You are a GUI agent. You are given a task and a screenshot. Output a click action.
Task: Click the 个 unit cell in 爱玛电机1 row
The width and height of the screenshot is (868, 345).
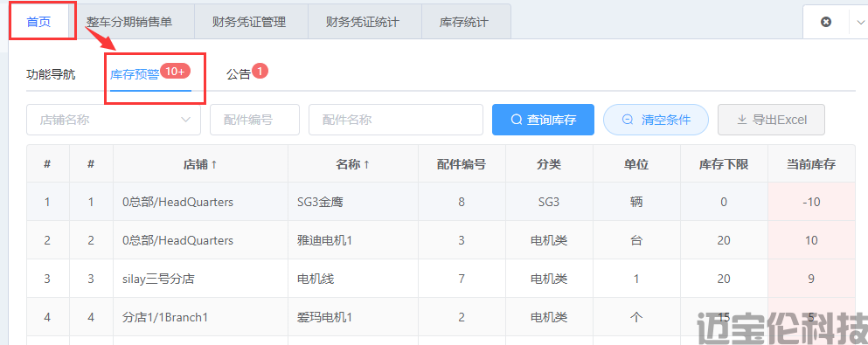point(636,317)
